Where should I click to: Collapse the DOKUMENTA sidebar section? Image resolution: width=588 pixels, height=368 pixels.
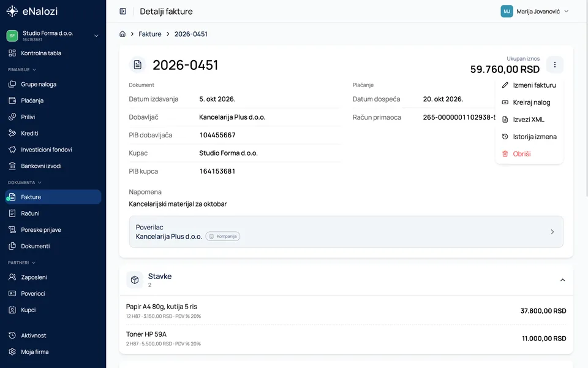(x=39, y=183)
